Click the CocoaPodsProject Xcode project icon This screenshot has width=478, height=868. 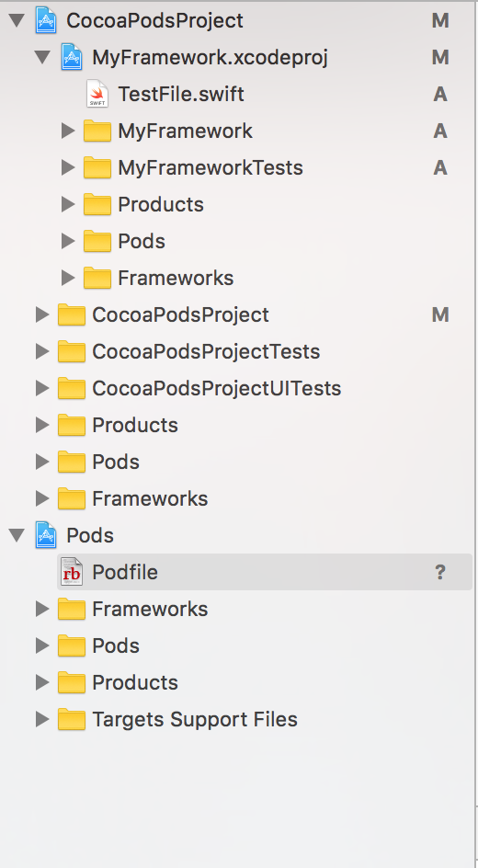(x=46, y=20)
